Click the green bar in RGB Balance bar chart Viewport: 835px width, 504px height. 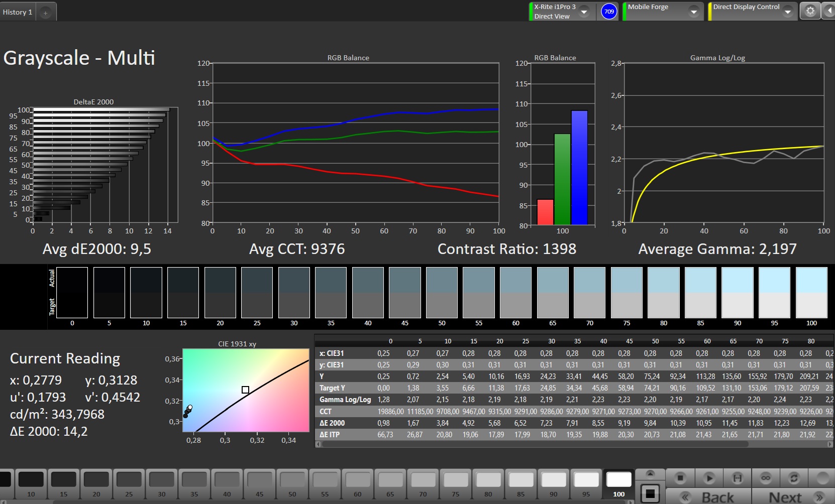[x=562, y=179]
